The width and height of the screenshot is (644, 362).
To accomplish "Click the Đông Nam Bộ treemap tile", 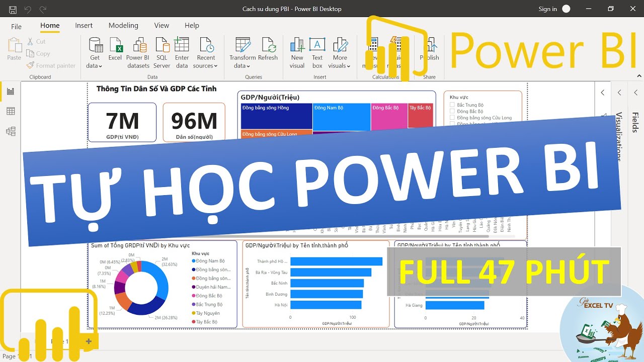I will pyautogui.click(x=342, y=117).
